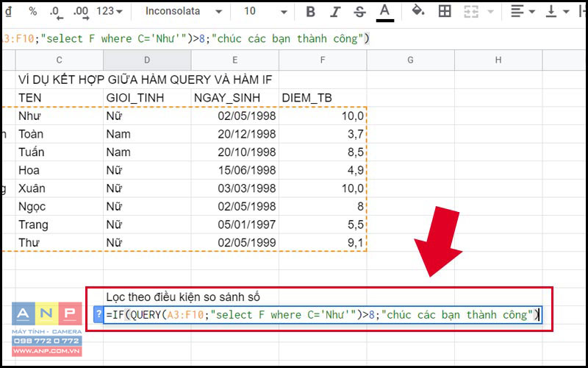588x368 pixels.
Task: Select Ngọc's score cell 8
Action: (323, 206)
